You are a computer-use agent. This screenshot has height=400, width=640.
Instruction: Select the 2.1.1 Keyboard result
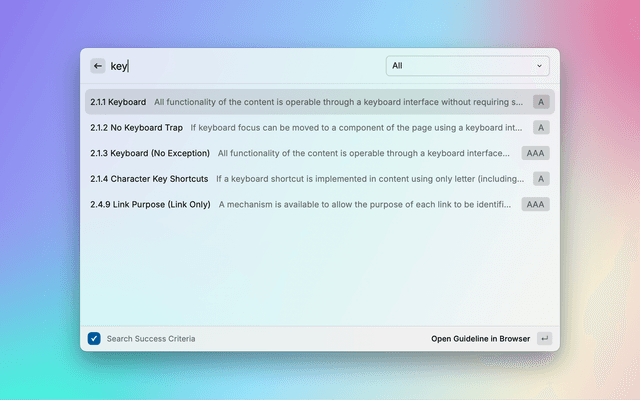tap(118, 102)
